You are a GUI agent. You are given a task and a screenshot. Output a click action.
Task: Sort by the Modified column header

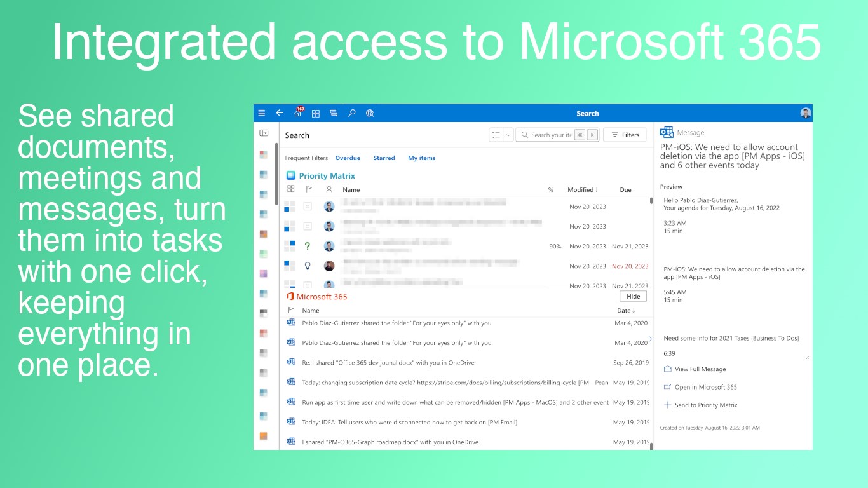(583, 189)
